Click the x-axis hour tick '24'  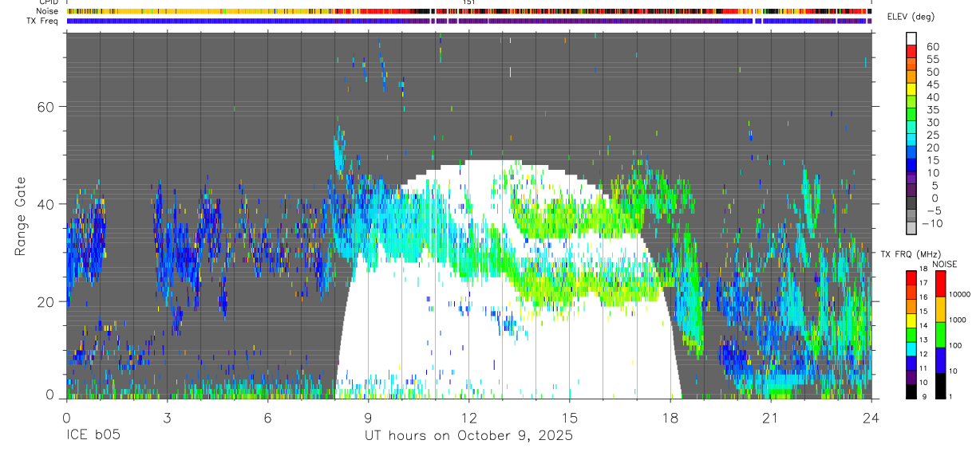point(871,418)
